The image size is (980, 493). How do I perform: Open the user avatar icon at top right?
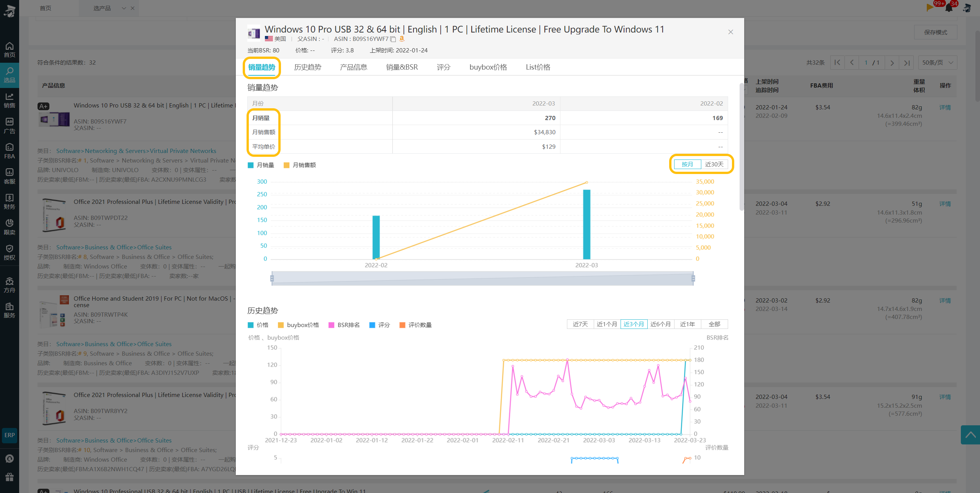click(967, 8)
